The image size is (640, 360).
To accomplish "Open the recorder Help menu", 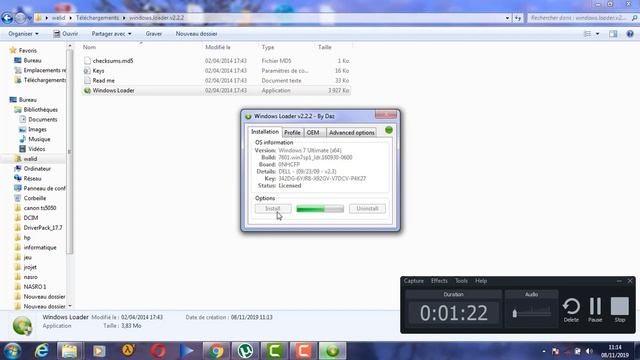I will tap(481, 281).
